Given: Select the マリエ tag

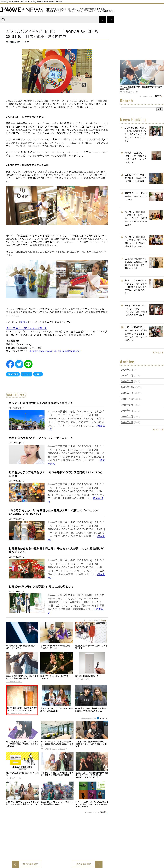Looking at the screenshot, I should pyautogui.click(x=38, y=374).
